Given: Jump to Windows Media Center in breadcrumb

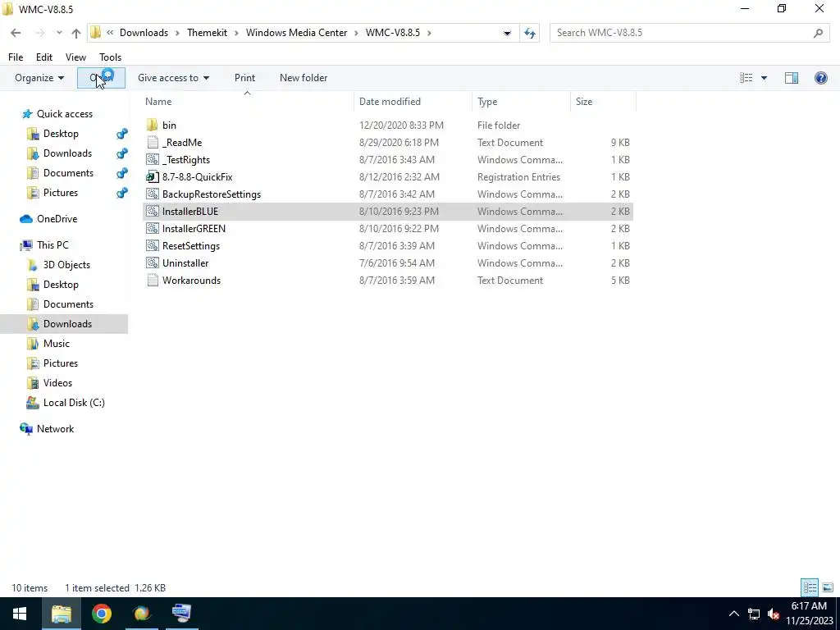Looking at the screenshot, I should click(296, 33).
